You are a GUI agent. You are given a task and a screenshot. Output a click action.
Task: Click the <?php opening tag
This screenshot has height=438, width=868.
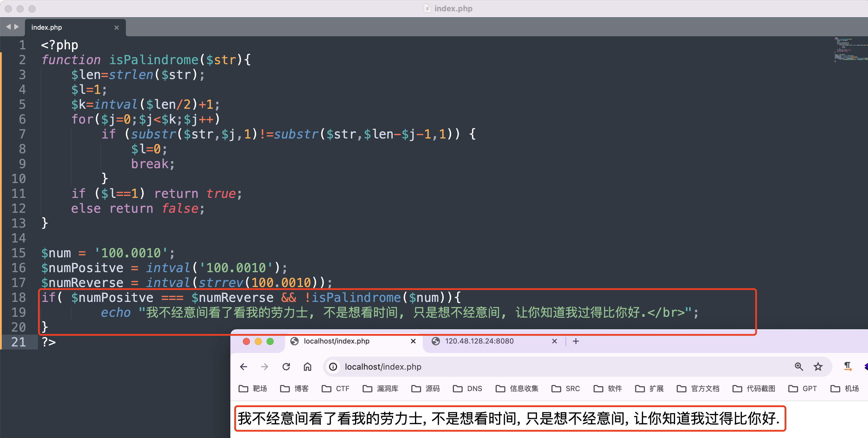[60, 45]
